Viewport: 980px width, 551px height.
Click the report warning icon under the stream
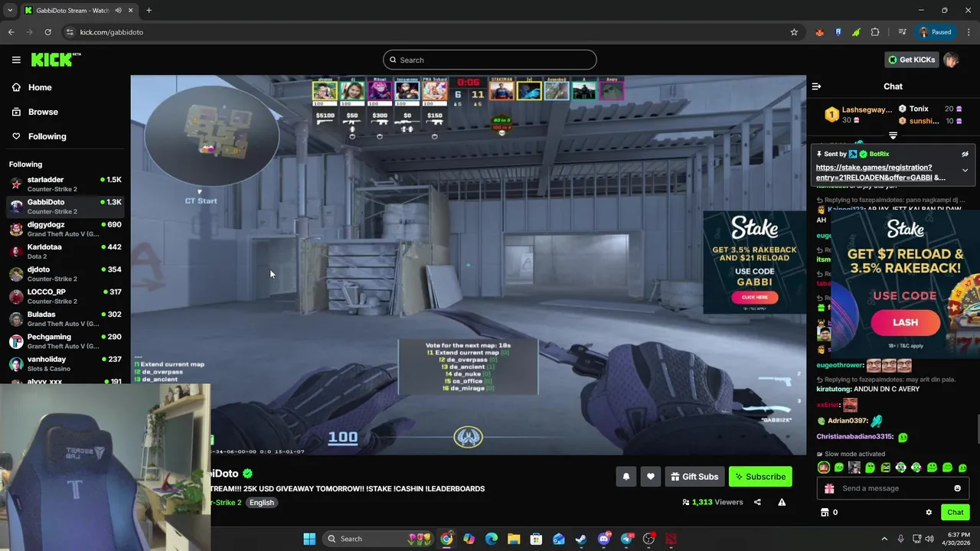point(782,502)
